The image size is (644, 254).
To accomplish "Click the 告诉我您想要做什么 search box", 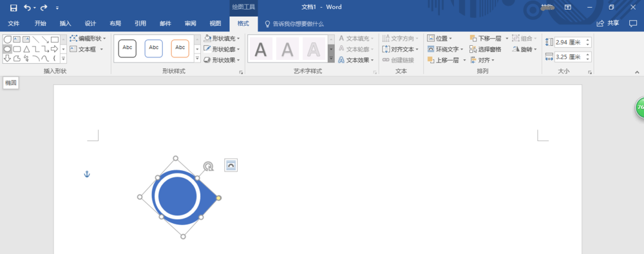I will [x=294, y=24].
